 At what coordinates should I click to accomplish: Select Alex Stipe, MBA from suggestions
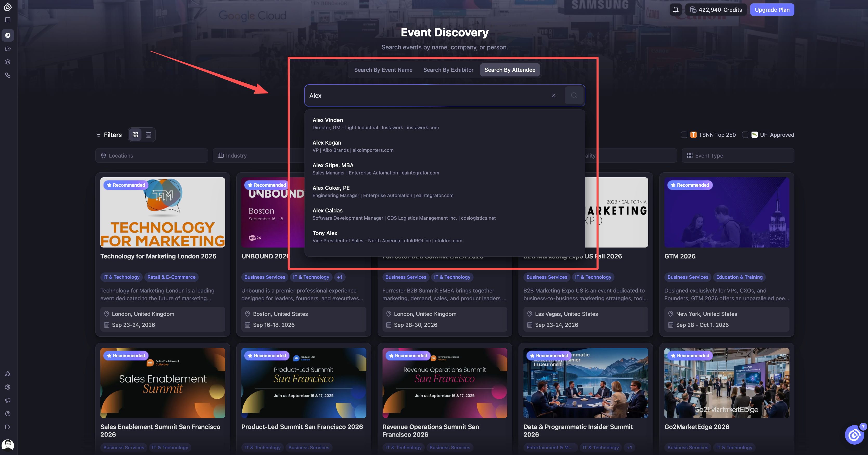[445, 169]
